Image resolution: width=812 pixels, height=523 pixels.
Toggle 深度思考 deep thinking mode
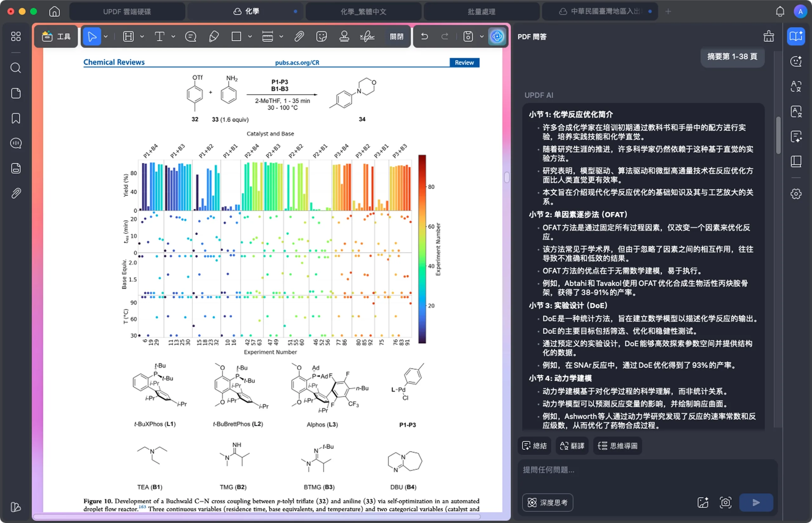pyautogui.click(x=547, y=502)
